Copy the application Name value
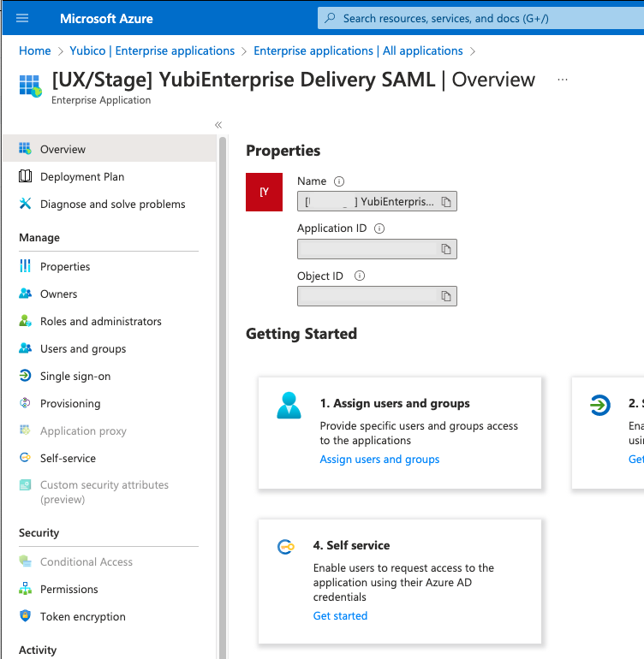 [446, 202]
